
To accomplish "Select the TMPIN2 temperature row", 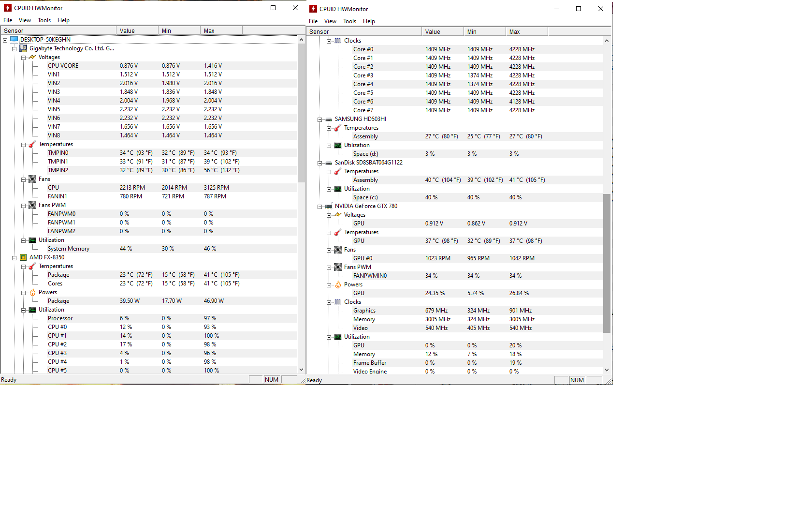I will pyautogui.click(x=149, y=170).
